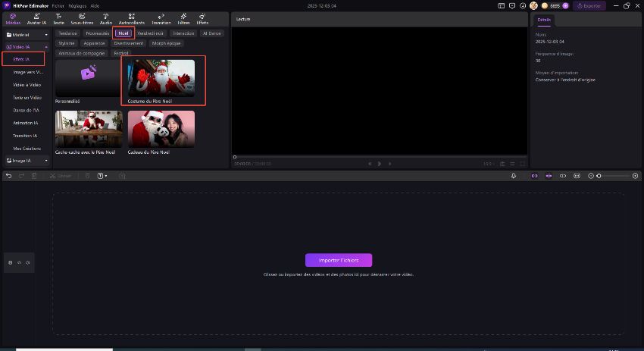The width and height of the screenshot is (644, 351).
Task: Open the Filtres panel
Action: 183,18
